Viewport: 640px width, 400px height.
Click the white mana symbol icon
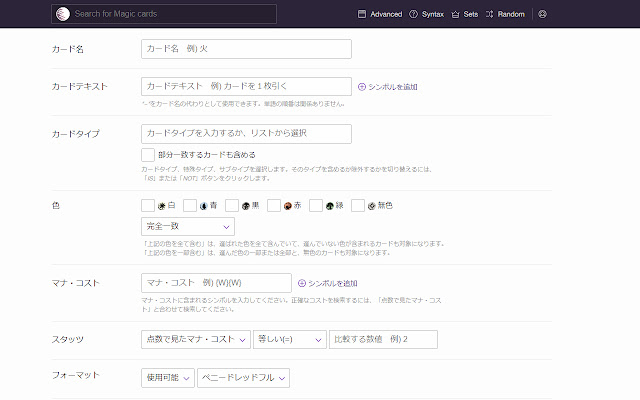[x=162, y=206]
